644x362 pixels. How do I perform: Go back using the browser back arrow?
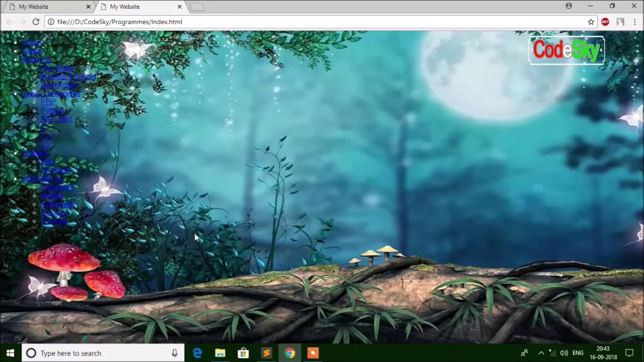[10, 22]
